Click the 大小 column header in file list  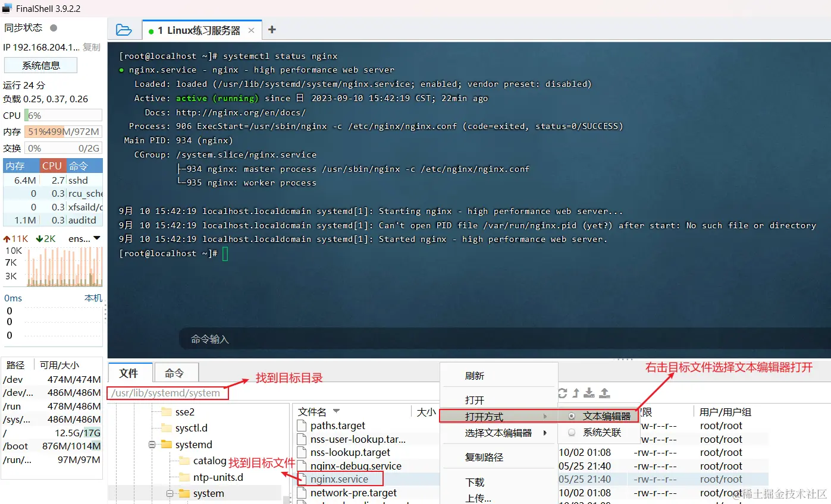tap(426, 412)
